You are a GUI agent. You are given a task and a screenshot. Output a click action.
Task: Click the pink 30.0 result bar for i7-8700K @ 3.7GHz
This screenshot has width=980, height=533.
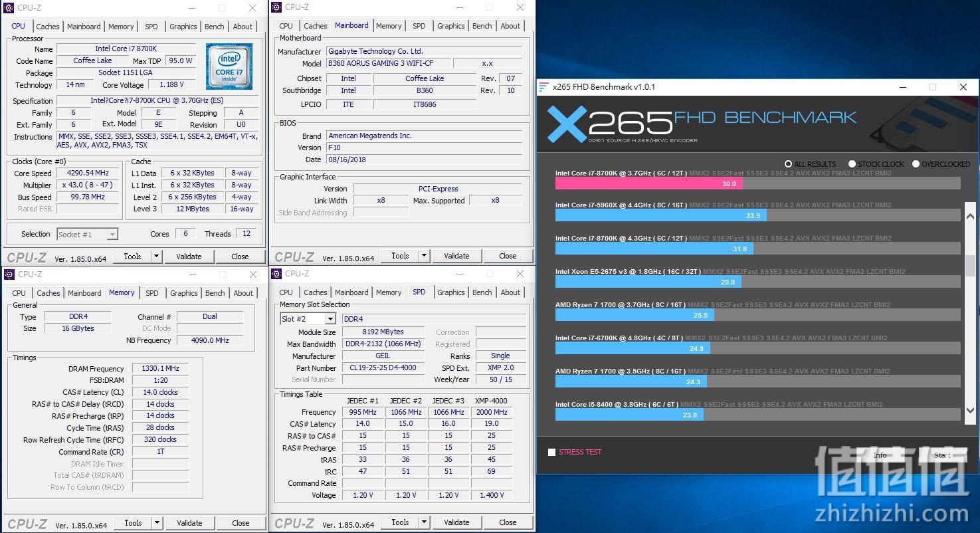click(649, 183)
